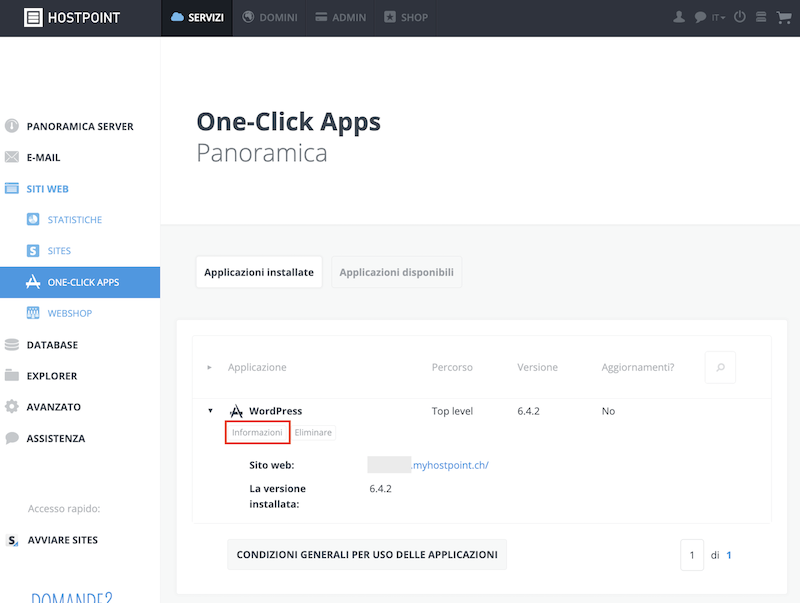
Task: Click the page number input field
Action: (x=692, y=555)
